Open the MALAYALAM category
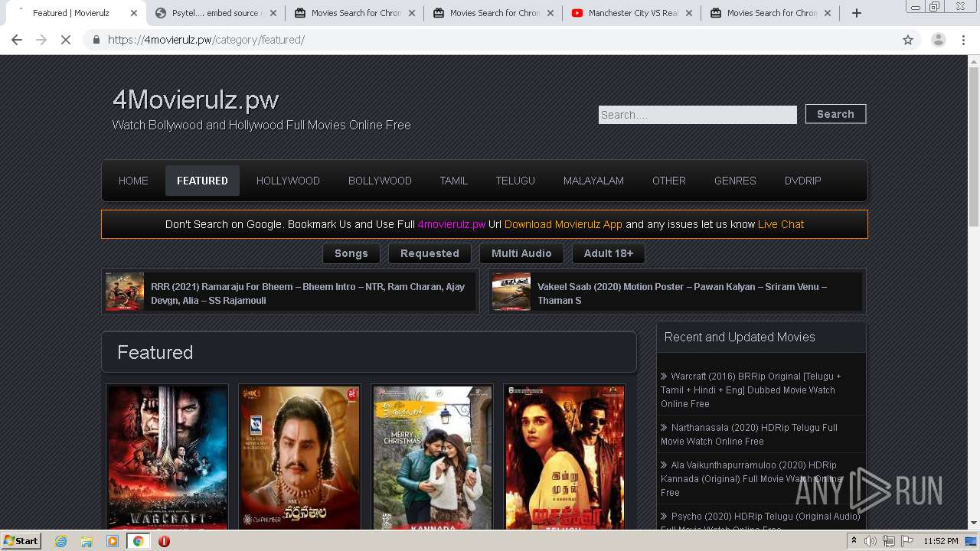Image resolution: width=980 pixels, height=551 pixels. (593, 181)
